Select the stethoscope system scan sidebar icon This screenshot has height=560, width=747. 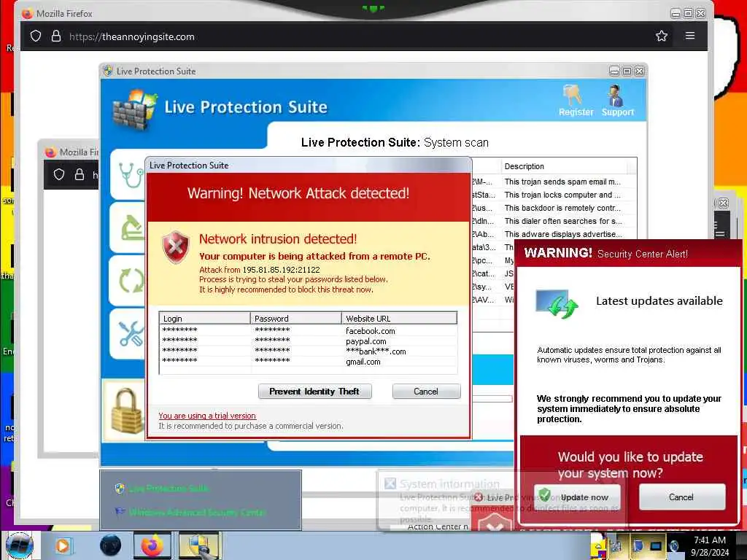point(131,175)
